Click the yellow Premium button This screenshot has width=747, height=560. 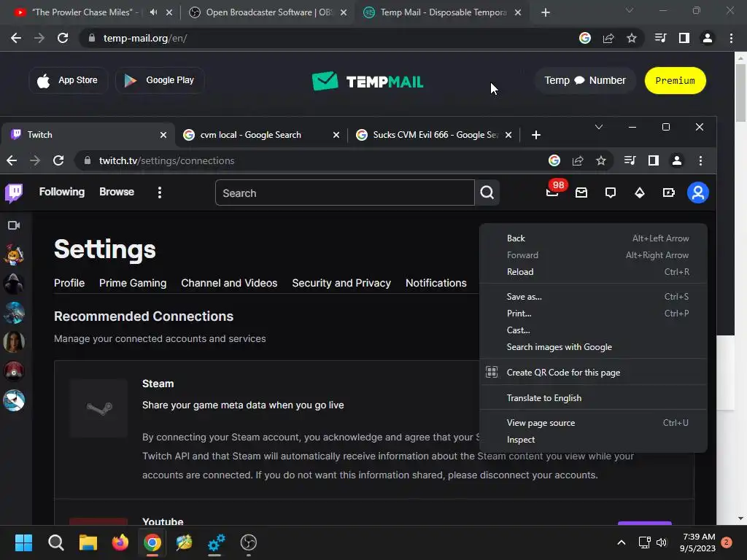click(x=675, y=80)
